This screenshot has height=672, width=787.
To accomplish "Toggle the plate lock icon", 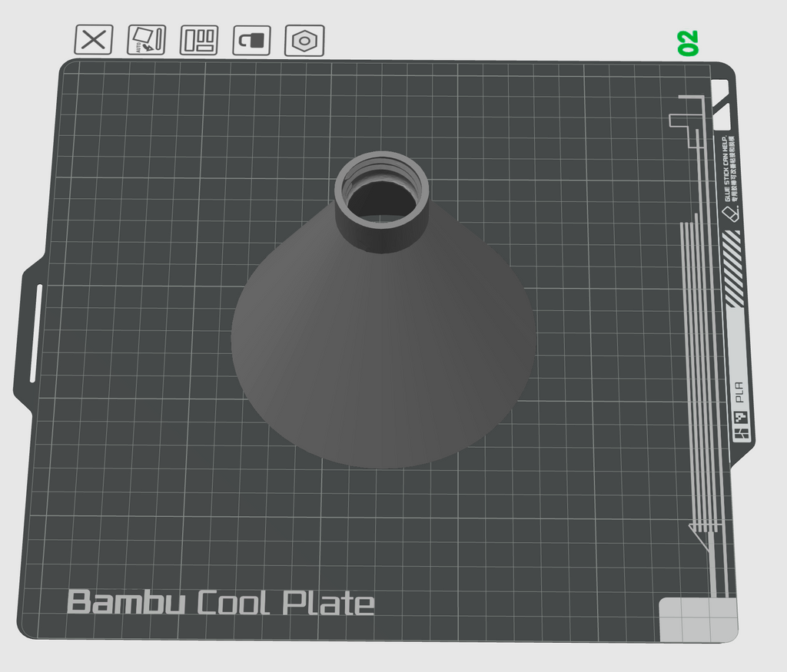I will [251, 40].
